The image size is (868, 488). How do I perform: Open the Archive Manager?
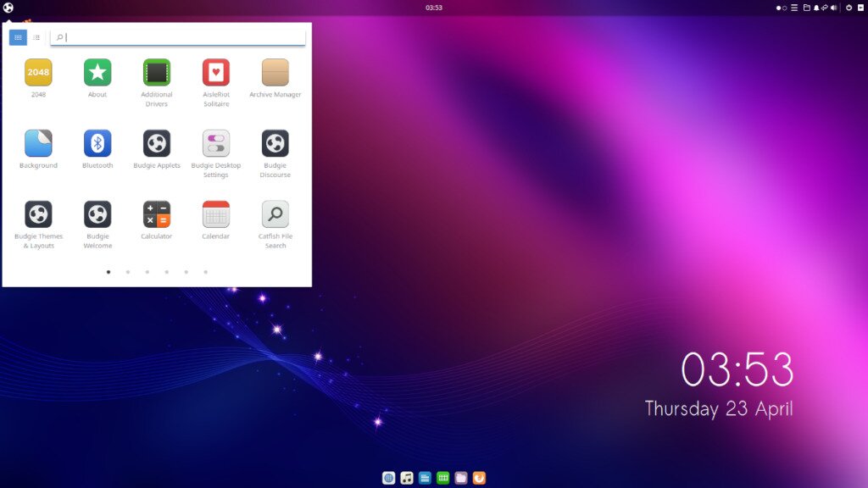tap(275, 74)
